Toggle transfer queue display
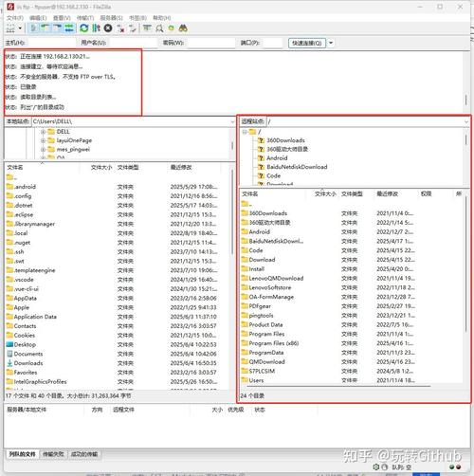 pyautogui.click(x=69, y=28)
